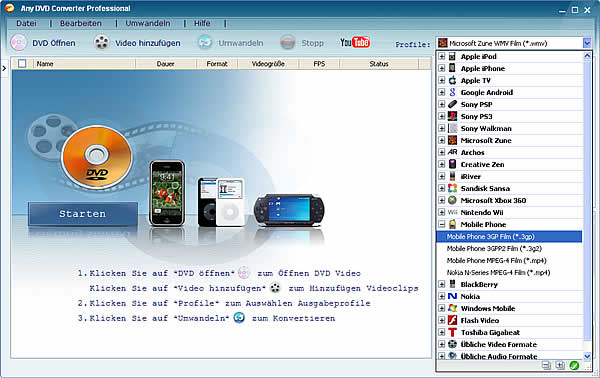This screenshot has width=600, height=378.
Task: Select the Sony Walkman icon
Action: 452,128
